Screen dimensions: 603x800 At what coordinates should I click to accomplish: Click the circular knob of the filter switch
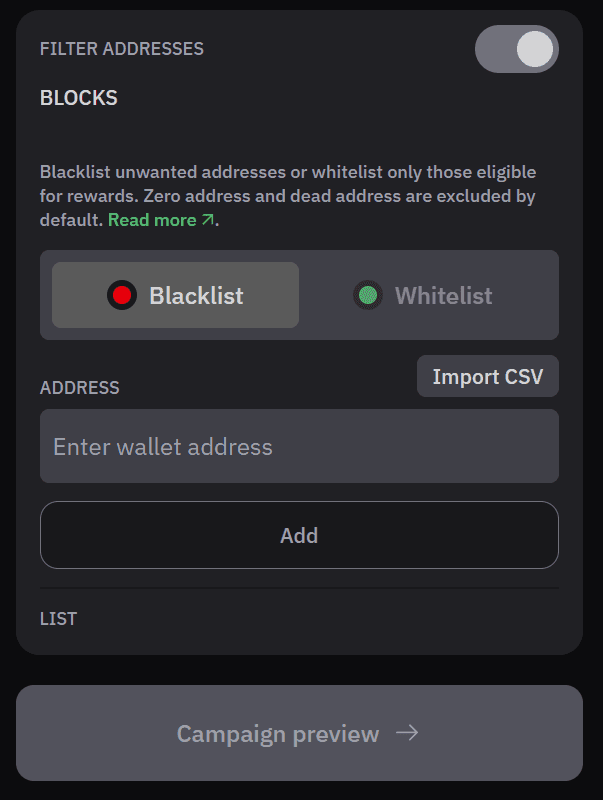[533, 48]
